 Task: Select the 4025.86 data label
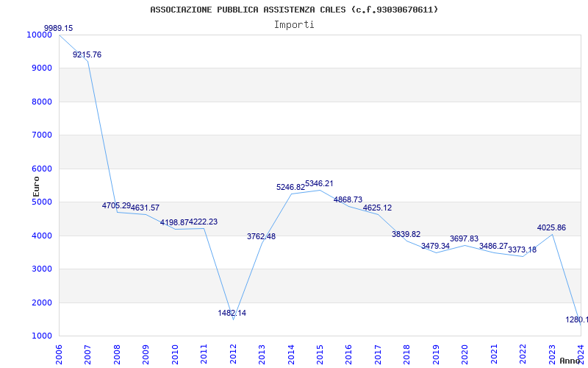[x=552, y=228]
